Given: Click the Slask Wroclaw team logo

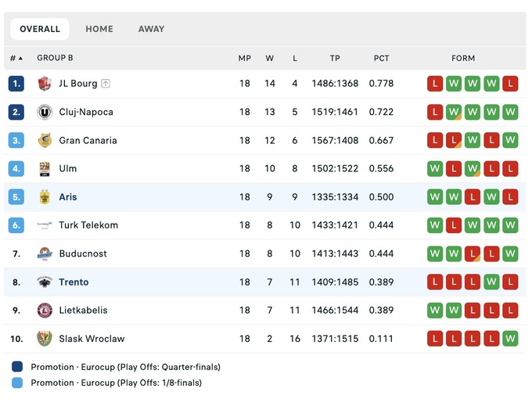Looking at the screenshot, I should (45, 339).
